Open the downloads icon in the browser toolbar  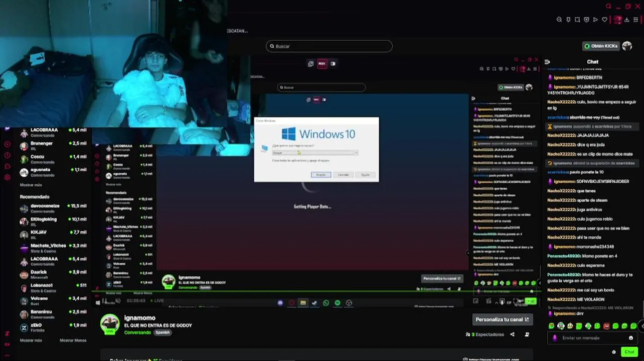coord(627,20)
